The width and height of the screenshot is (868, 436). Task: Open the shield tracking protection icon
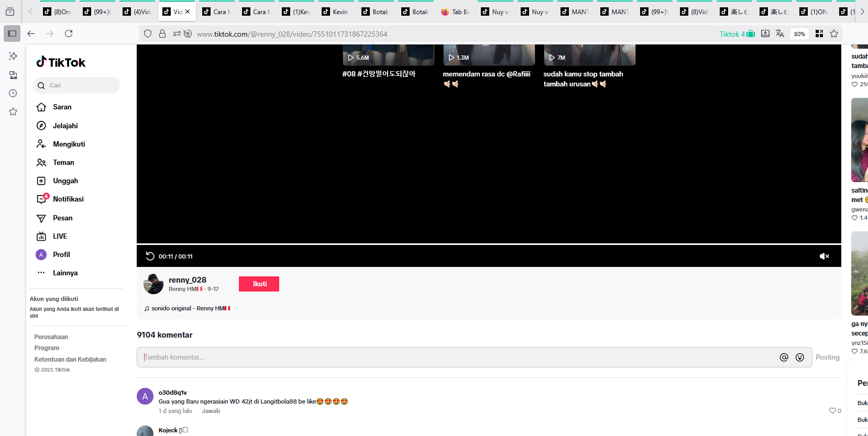click(148, 33)
